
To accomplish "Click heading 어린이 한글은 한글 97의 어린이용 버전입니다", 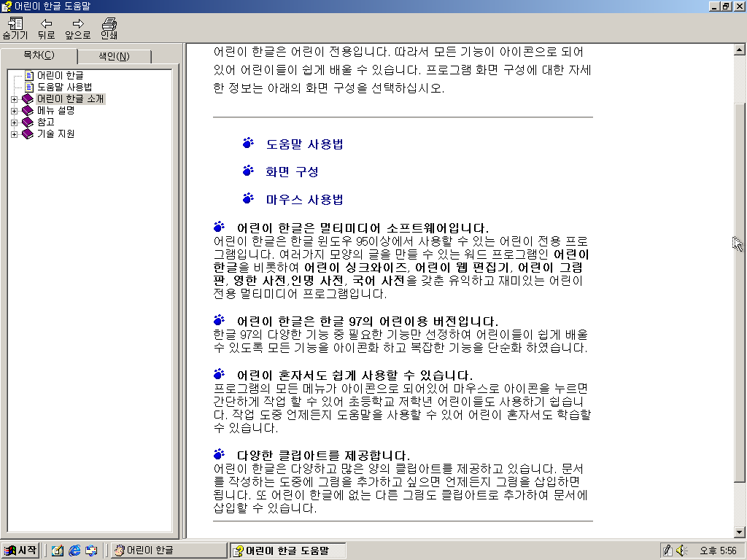I will [368, 321].
